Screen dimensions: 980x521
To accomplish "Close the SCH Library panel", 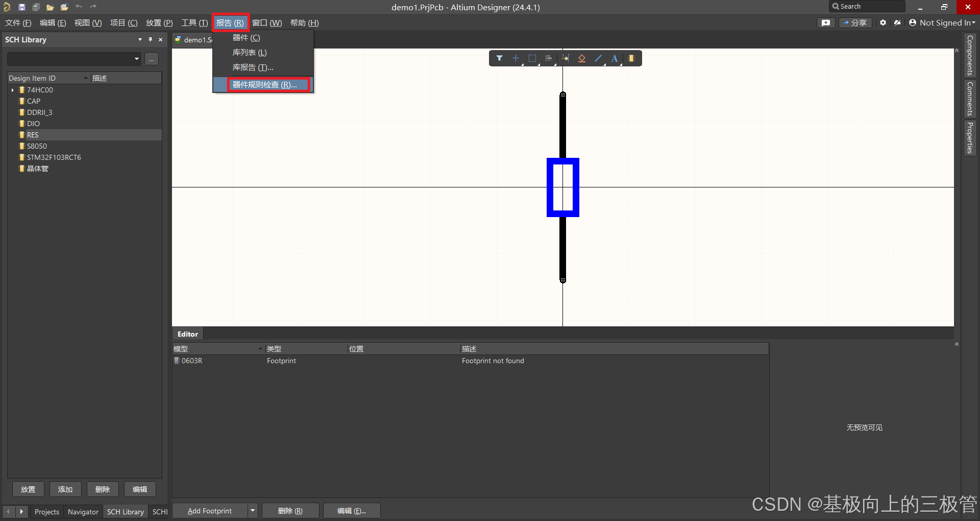I will tap(160, 39).
